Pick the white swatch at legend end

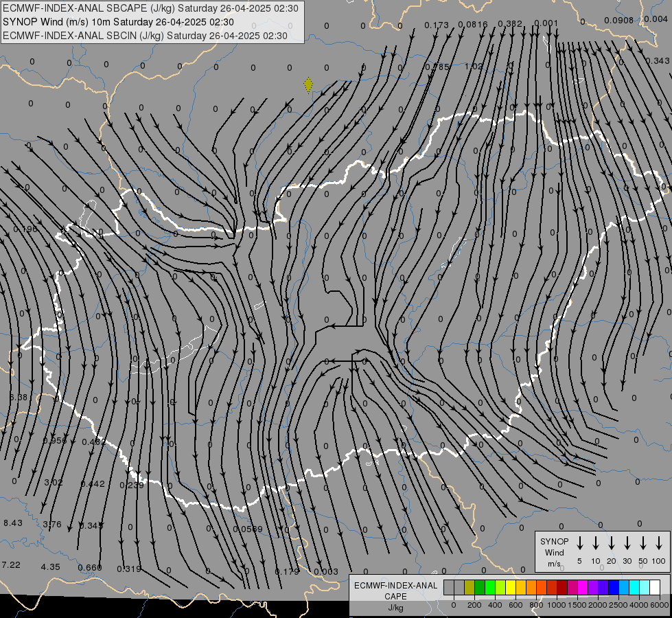click(x=655, y=587)
